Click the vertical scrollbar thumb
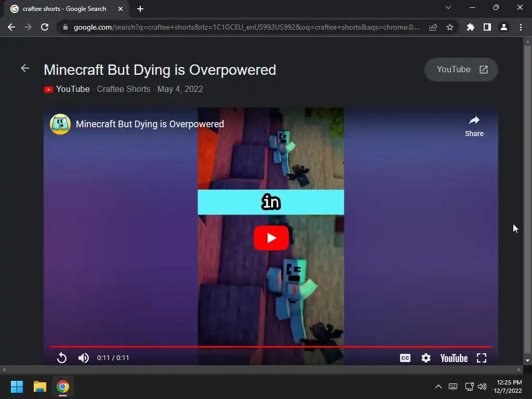The height and width of the screenshot is (399, 532). pos(527,199)
